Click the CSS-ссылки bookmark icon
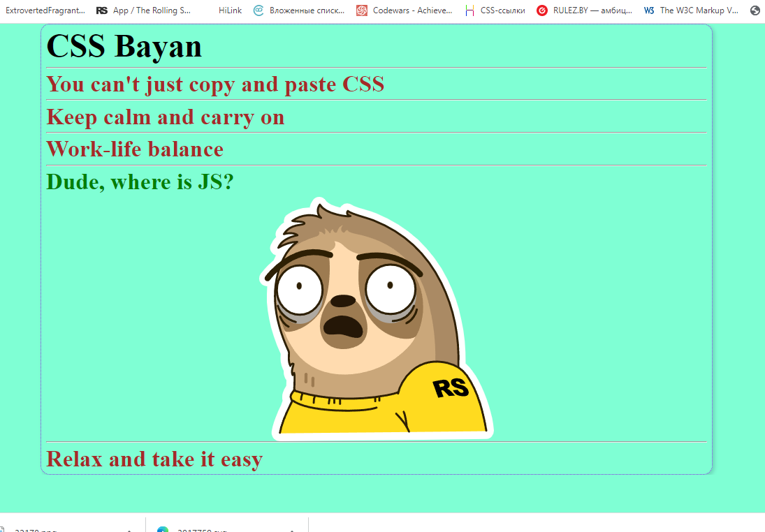Viewport: 765px width, 532px height. (469, 10)
